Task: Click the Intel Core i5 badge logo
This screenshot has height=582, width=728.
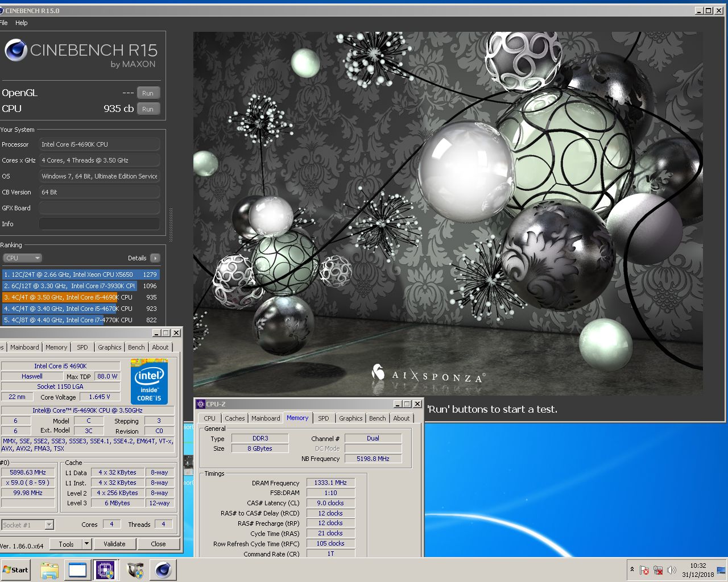Action: point(149,381)
